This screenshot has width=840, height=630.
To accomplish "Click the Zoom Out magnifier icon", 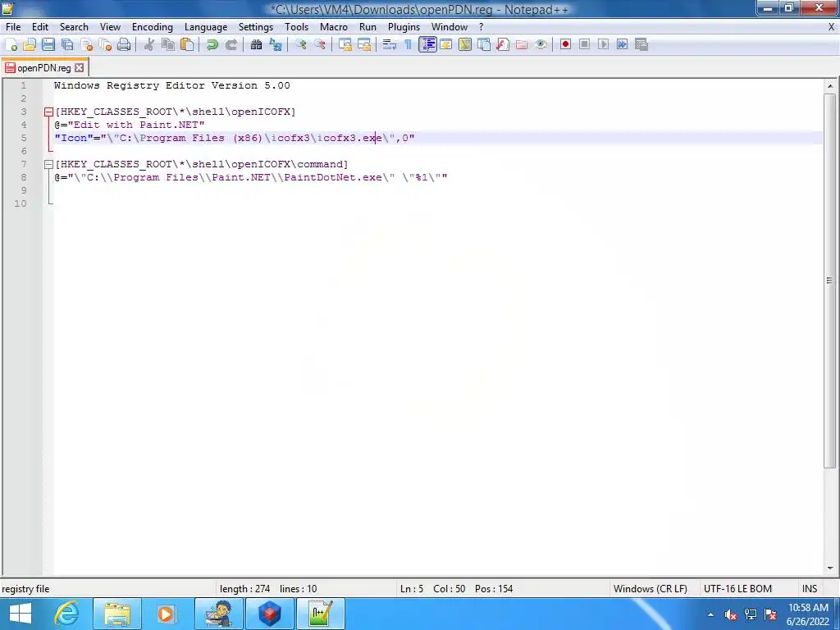I will point(320,44).
